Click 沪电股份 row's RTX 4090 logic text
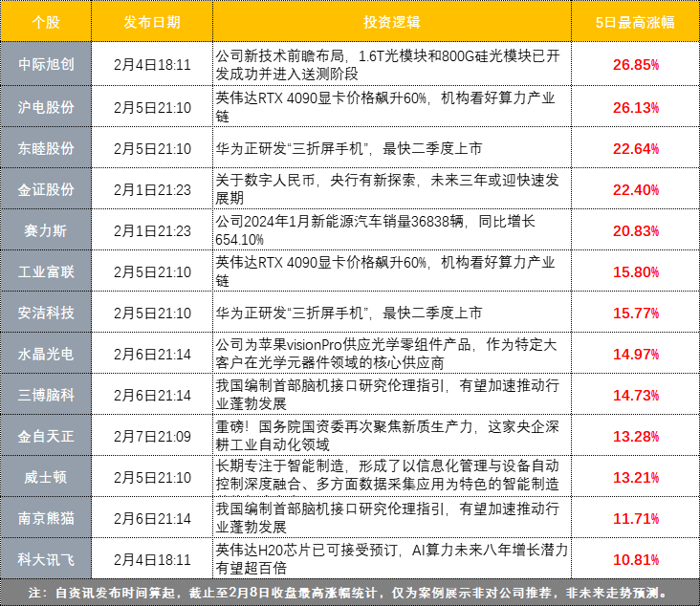The height and width of the screenshot is (606, 700). (385, 107)
